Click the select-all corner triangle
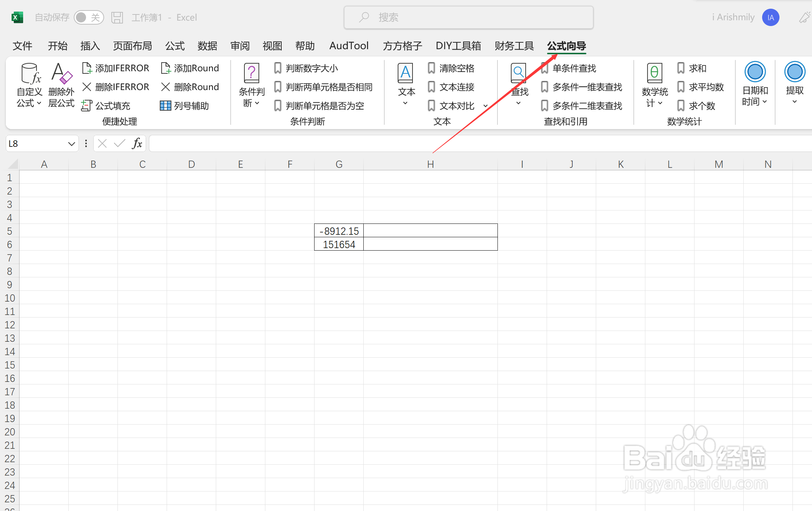812x511 pixels. 13,164
